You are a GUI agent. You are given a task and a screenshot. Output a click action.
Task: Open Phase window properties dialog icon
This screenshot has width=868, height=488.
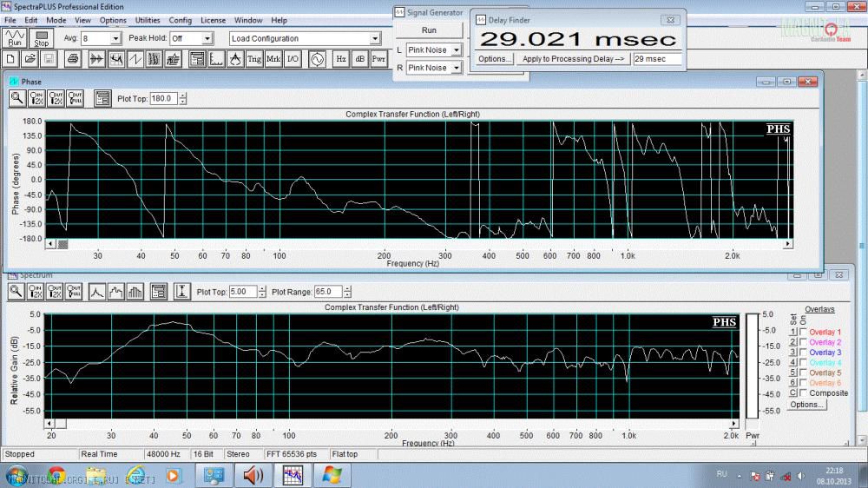coord(102,99)
